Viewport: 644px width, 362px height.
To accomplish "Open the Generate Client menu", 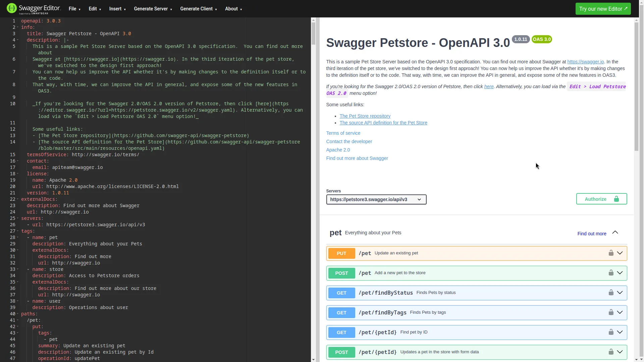I will pos(199,9).
